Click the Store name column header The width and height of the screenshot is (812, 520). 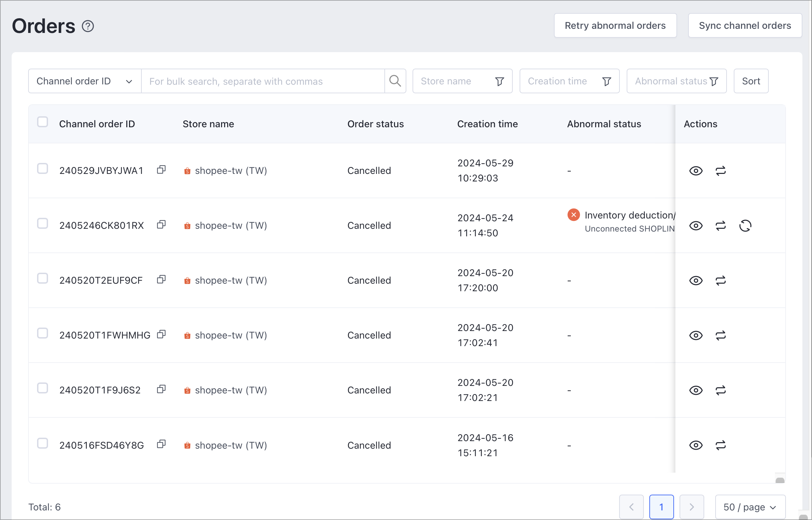(x=208, y=124)
